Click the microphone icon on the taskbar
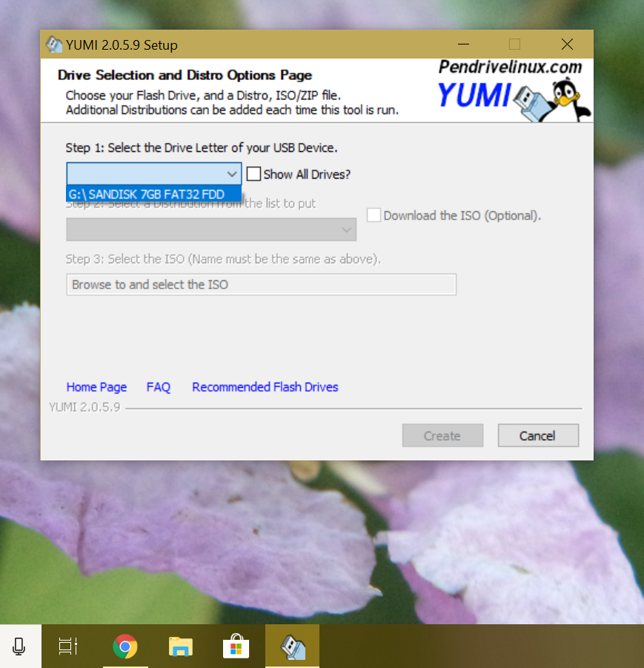The height and width of the screenshot is (668, 644). 20,646
